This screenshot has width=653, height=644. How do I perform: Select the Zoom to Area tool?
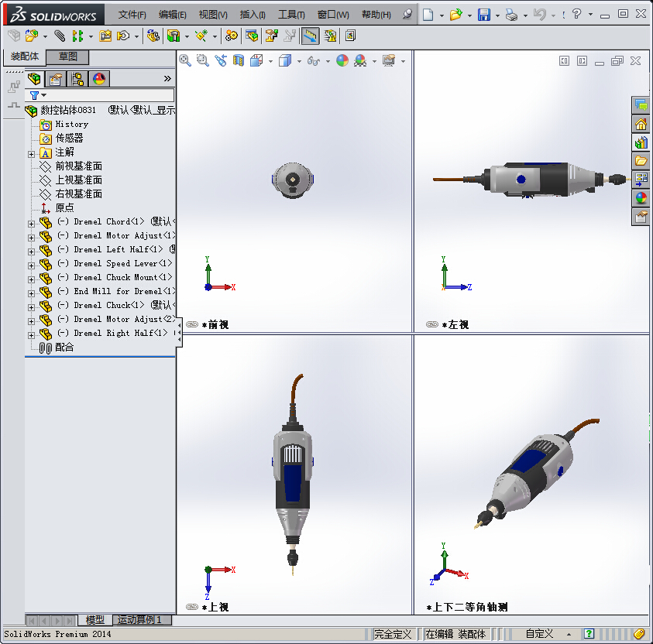(203, 60)
